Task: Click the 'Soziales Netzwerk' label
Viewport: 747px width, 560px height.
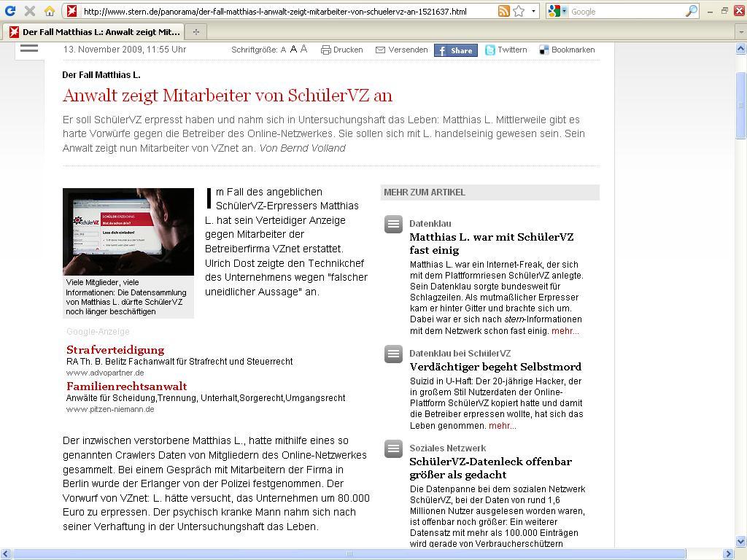Action: [448, 448]
